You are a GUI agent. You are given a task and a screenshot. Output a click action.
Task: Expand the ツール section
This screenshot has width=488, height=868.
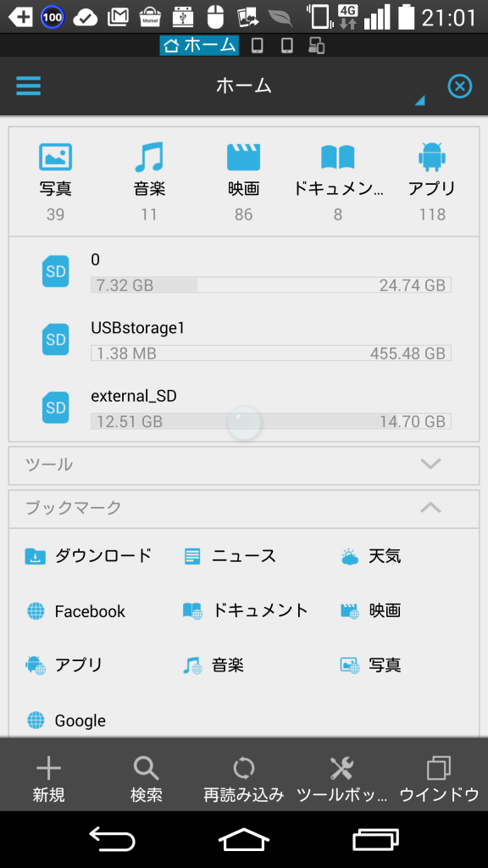243,465
